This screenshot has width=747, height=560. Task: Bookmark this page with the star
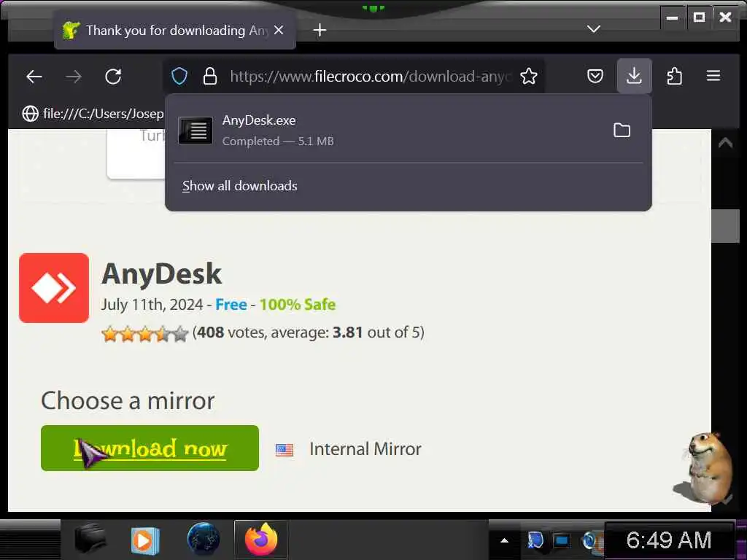pyautogui.click(x=528, y=76)
